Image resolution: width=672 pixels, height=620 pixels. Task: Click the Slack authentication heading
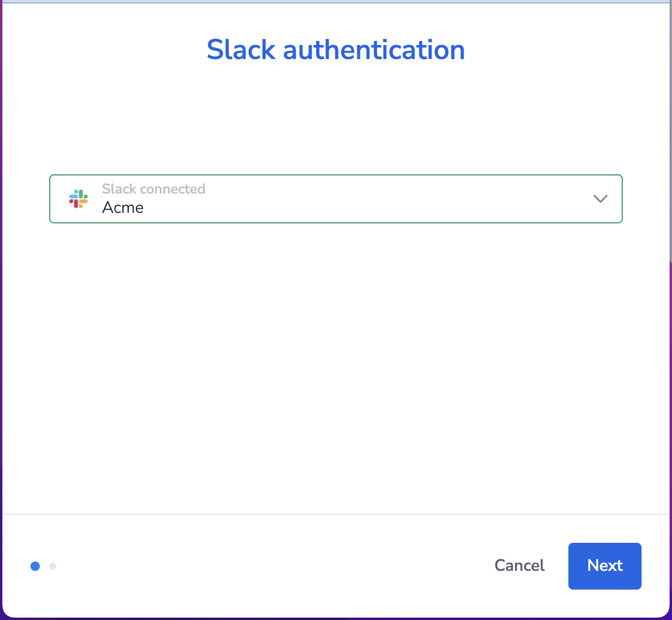point(335,50)
